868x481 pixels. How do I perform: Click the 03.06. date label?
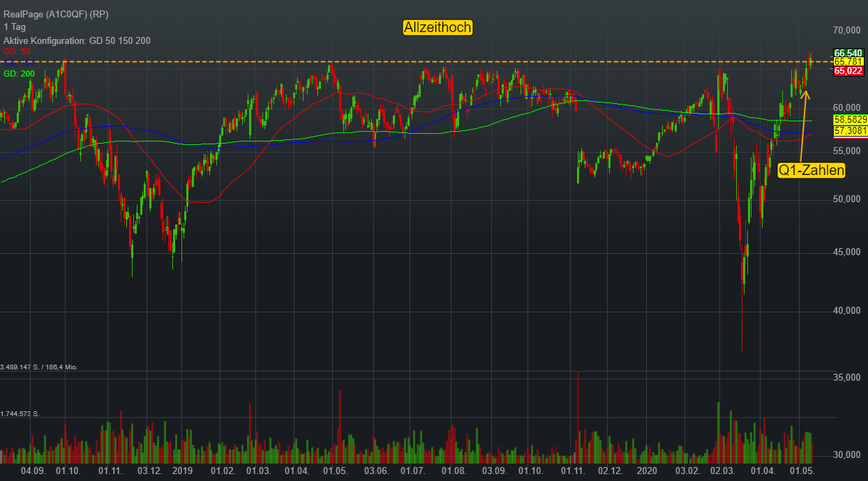click(x=376, y=471)
